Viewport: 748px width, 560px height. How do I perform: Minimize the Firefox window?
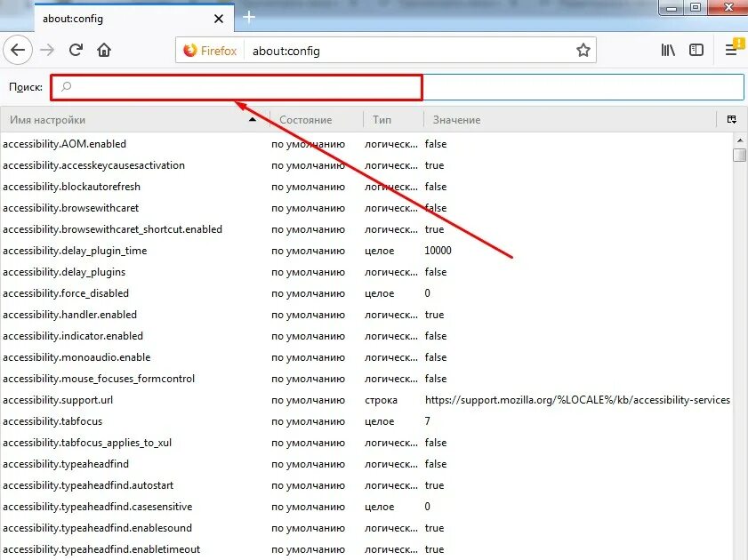[x=672, y=7]
